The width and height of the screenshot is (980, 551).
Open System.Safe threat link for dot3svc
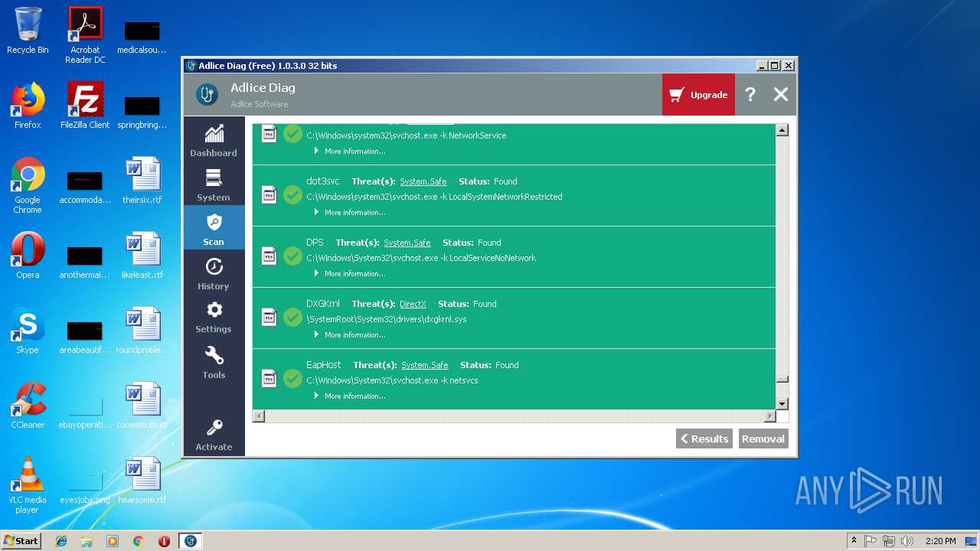pyautogui.click(x=423, y=182)
